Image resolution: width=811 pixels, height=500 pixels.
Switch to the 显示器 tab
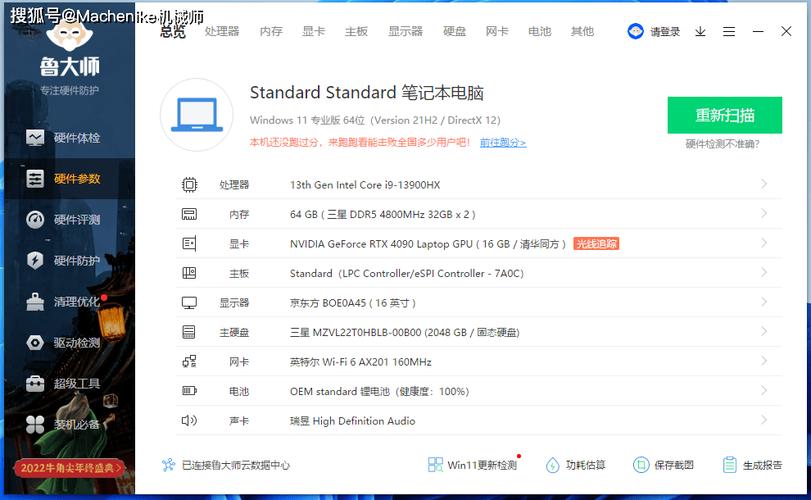click(x=406, y=32)
